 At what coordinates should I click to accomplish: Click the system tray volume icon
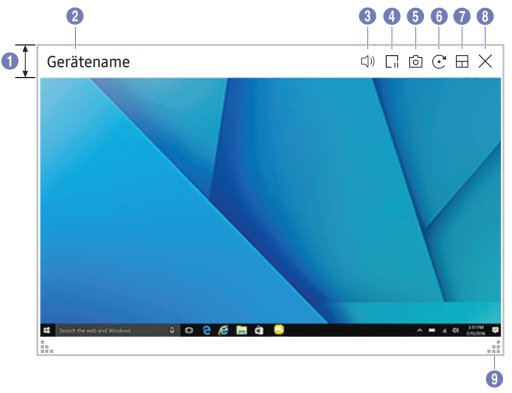(456, 330)
